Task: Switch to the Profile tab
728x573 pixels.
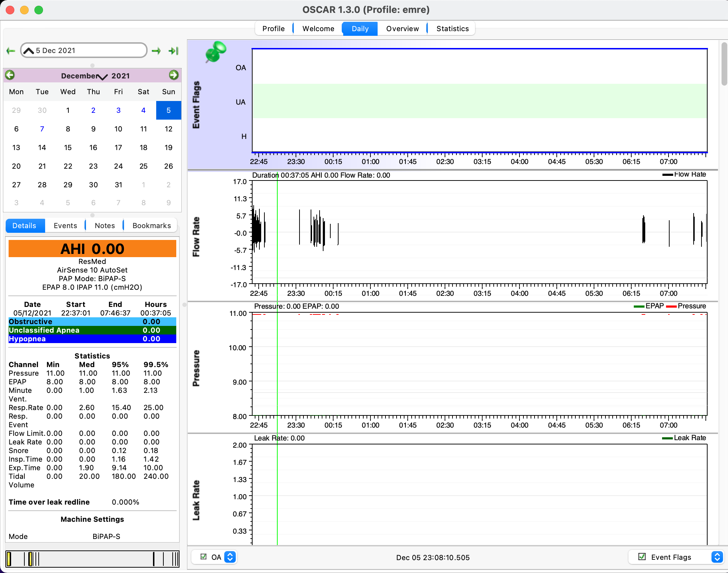Action: (x=274, y=29)
